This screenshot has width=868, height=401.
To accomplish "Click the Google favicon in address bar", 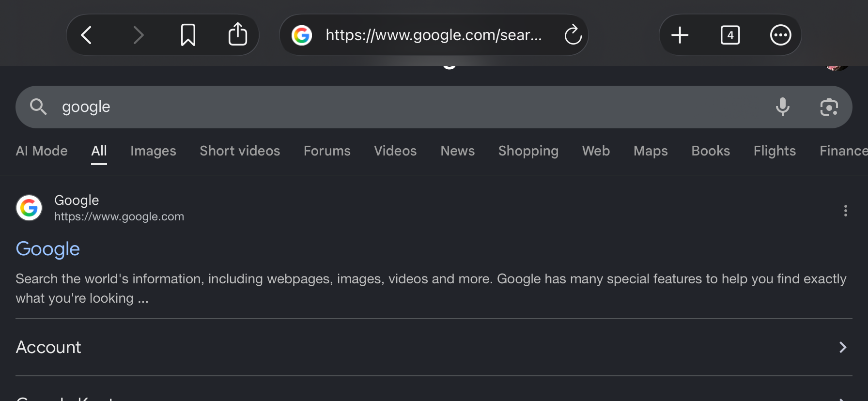I will click(x=301, y=35).
